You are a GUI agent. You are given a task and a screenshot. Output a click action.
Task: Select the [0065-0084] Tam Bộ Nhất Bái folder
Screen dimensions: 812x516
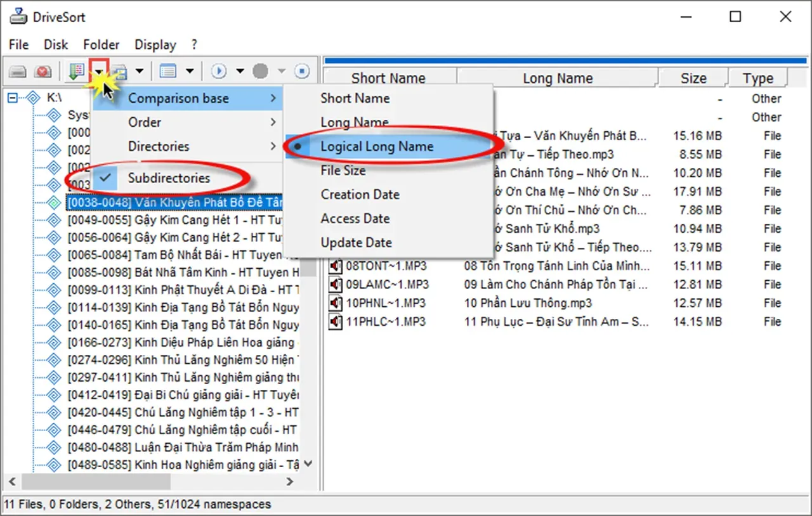183,255
